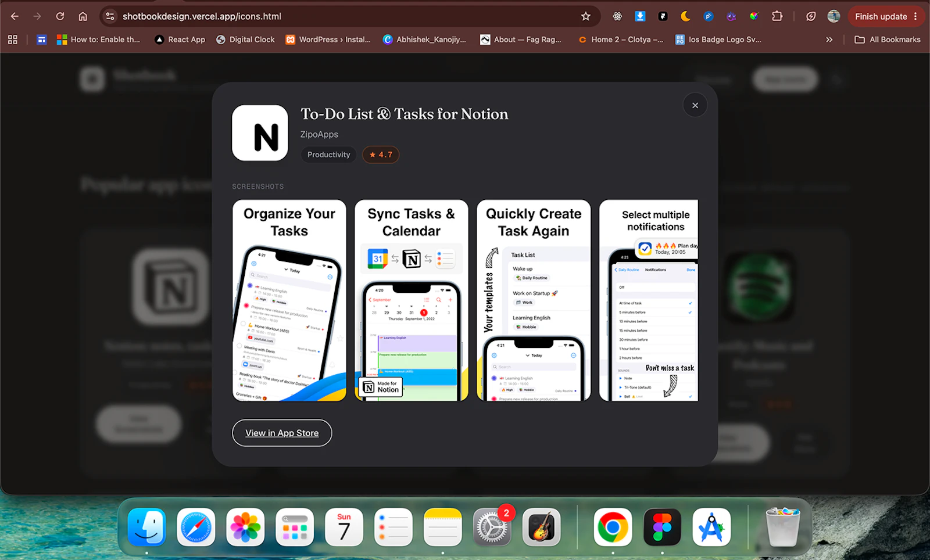Launch GarageBand from the dock
This screenshot has height=560, width=930.
click(x=542, y=527)
